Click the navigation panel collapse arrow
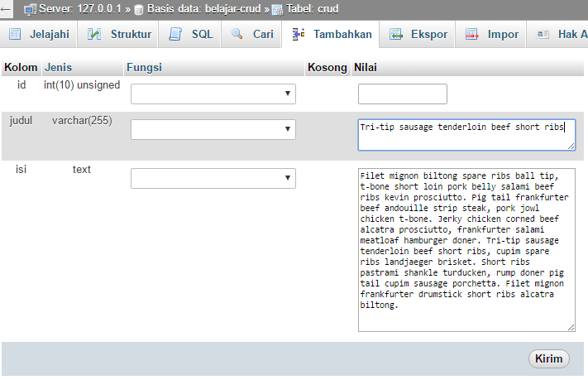Screen dimensions: 588x380 pyautogui.click(x=6, y=10)
